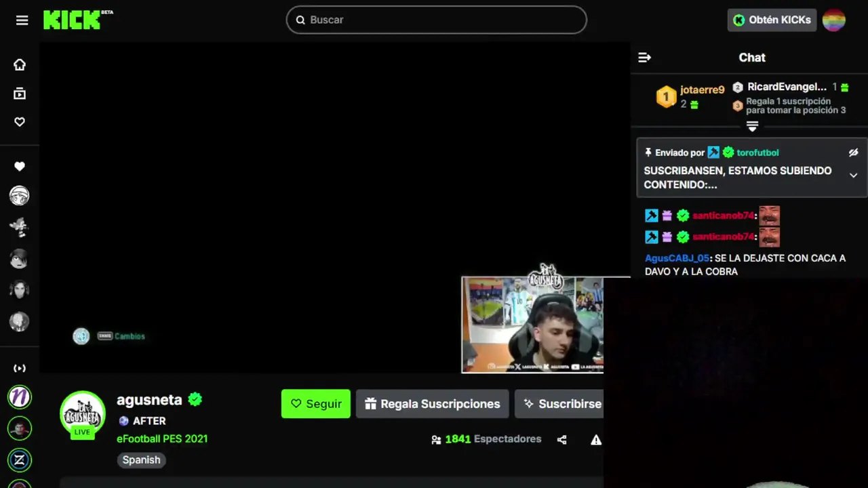
Task: Open the rainbow profile avatar
Action: [834, 20]
